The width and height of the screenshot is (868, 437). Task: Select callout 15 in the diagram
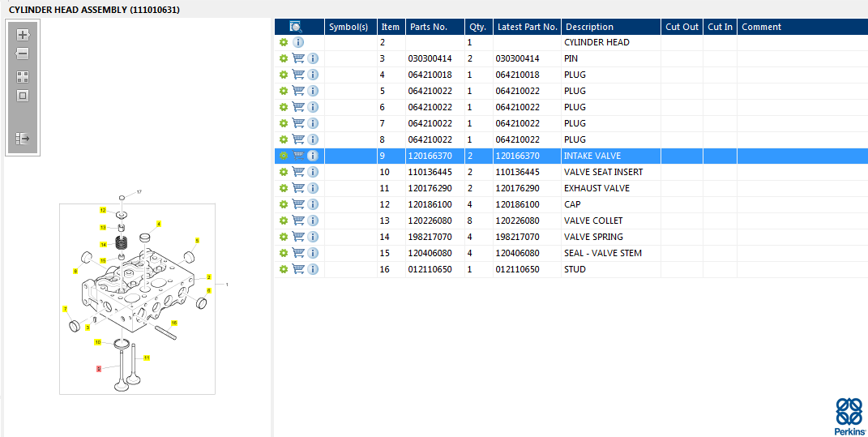pyautogui.click(x=103, y=260)
